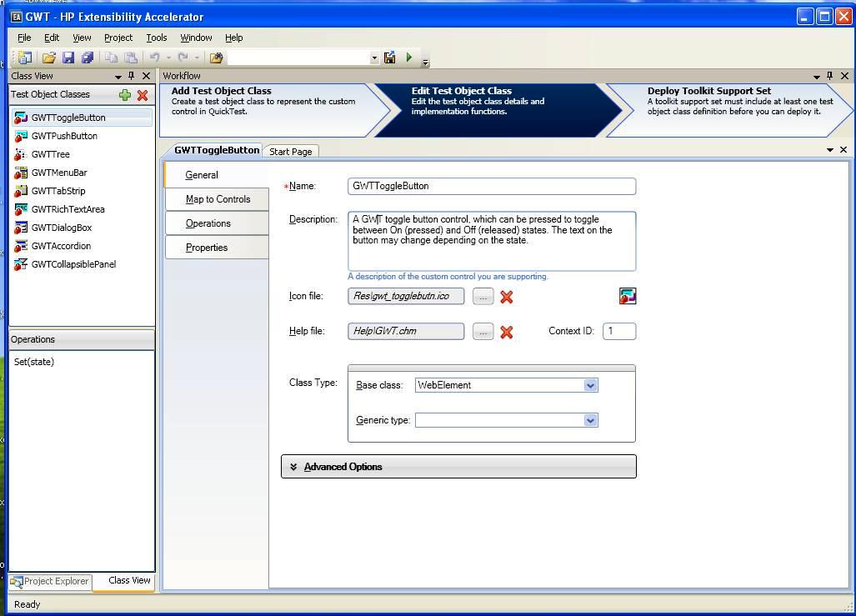Open the Generic type dropdown
Screen dimensions: 856x616
coord(590,420)
